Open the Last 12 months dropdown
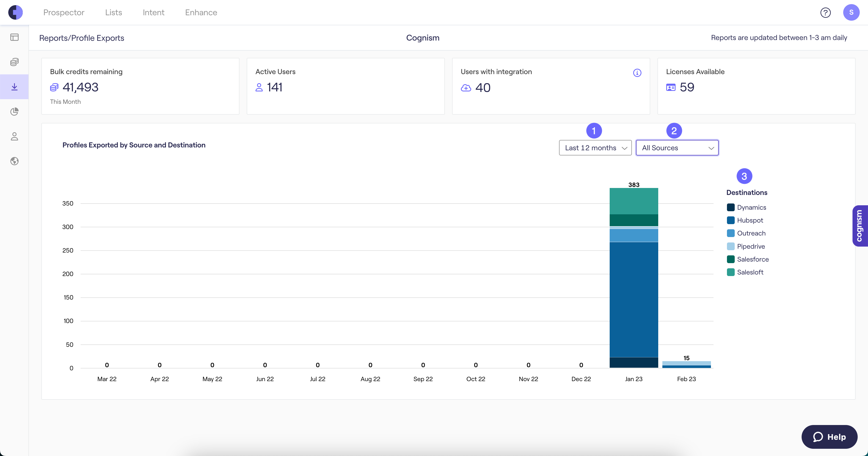This screenshot has height=456, width=868. (x=595, y=148)
